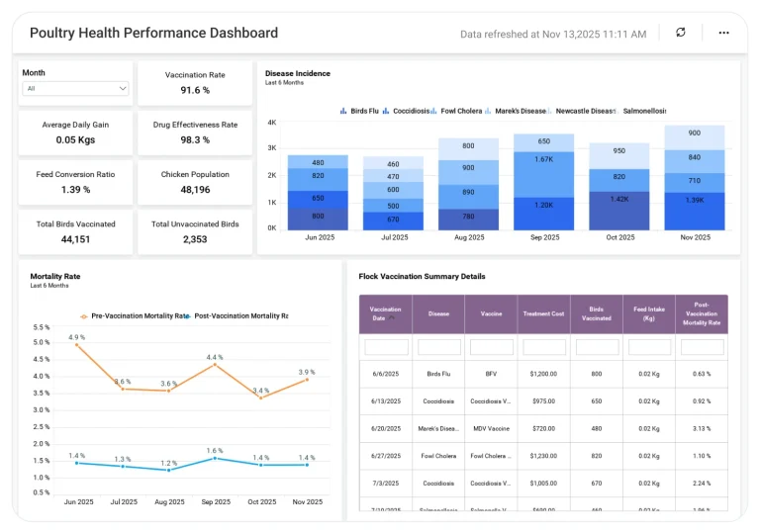Click the 6/13/2025 date cell

pyautogui.click(x=386, y=401)
